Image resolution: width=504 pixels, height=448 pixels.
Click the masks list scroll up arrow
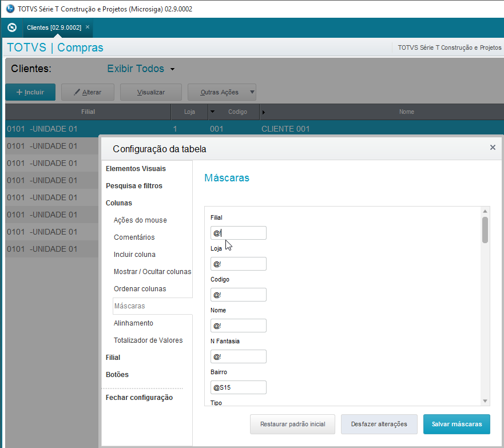click(485, 211)
